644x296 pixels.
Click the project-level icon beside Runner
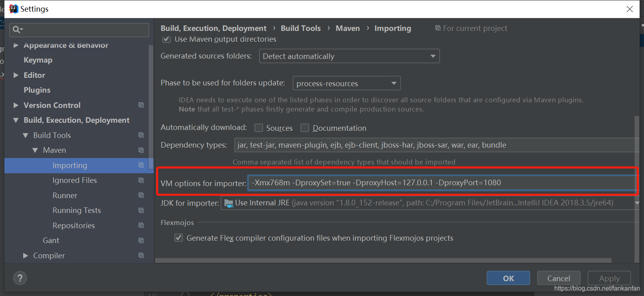(x=141, y=195)
